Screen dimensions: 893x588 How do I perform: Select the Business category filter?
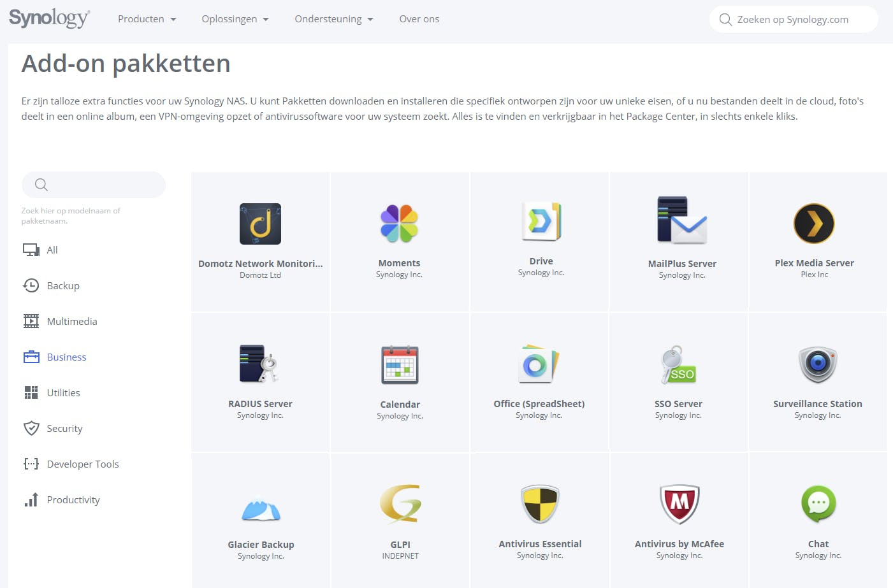pos(66,357)
